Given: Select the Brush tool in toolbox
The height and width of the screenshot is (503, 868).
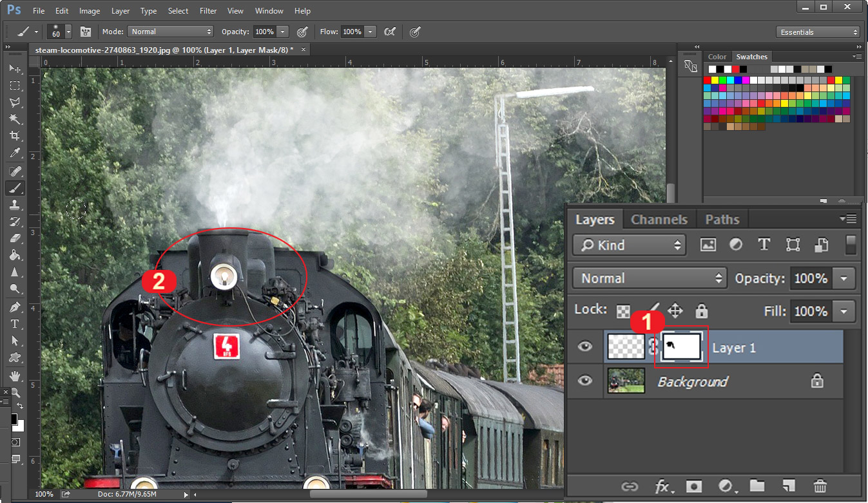Looking at the screenshot, I should pos(15,188).
